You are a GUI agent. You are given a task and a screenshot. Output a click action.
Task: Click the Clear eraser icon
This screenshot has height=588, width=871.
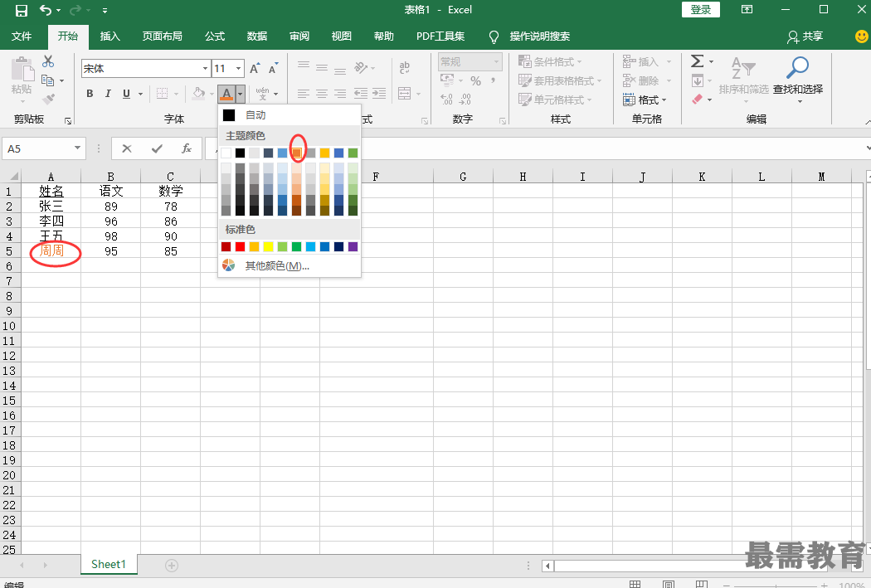coord(697,100)
